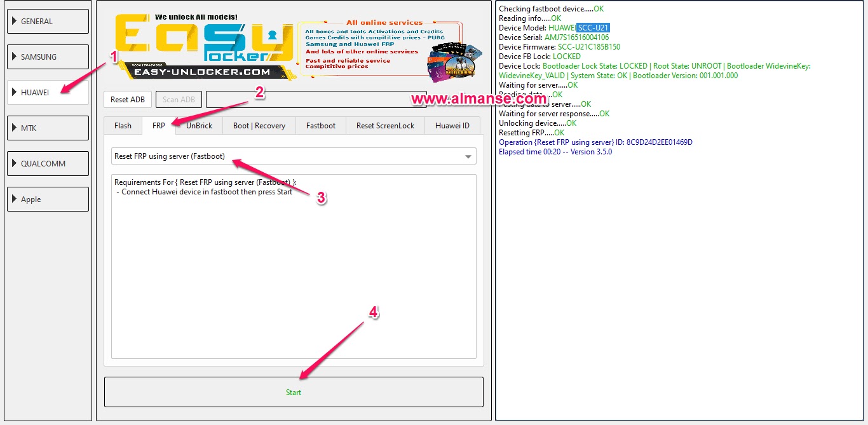
Task: Switch to the Flash tab
Action: 123,125
